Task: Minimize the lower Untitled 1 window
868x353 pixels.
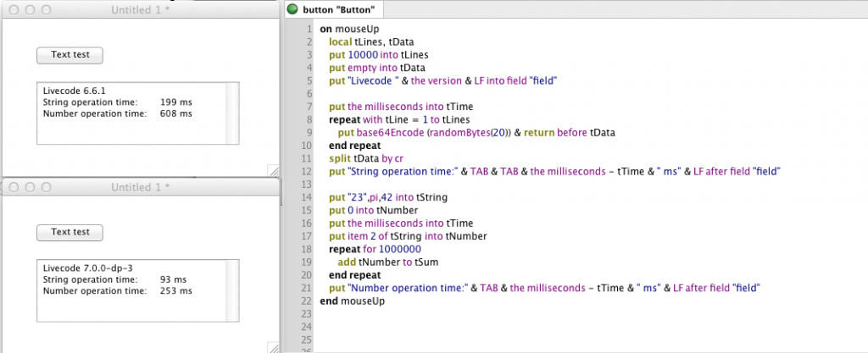Action: point(31,187)
